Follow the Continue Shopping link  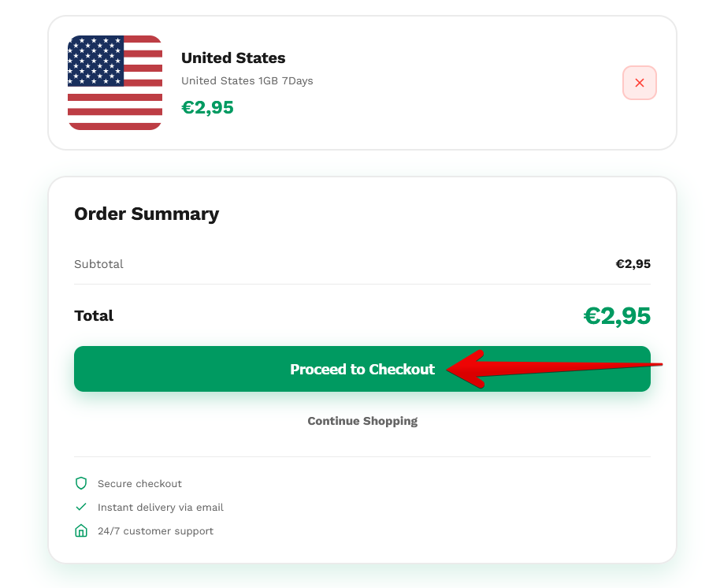(362, 421)
